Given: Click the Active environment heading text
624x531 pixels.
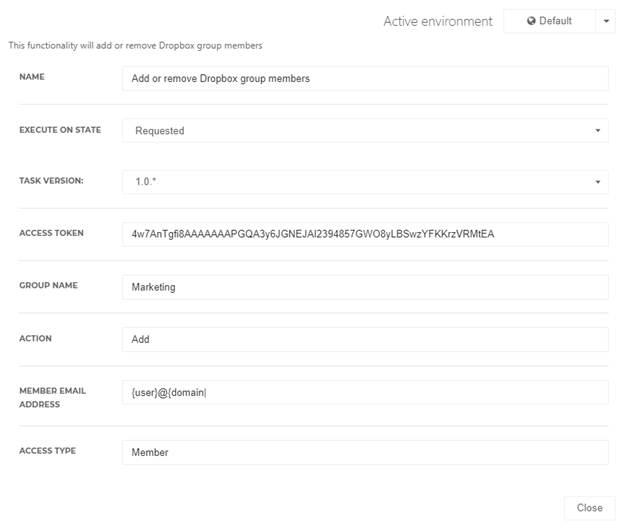Looking at the screenshot, I should click(x=438, y=21).
